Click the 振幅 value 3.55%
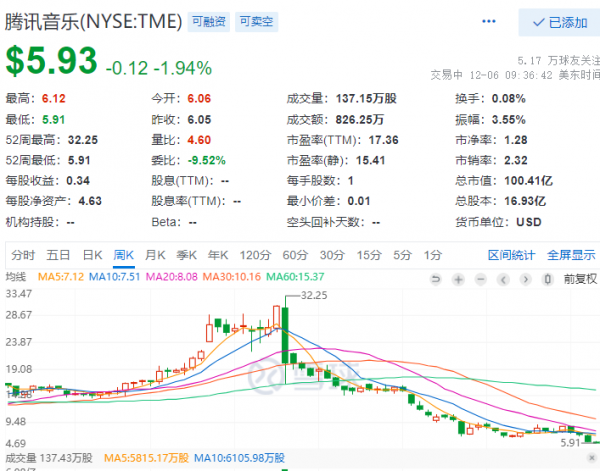The width and height of the screenshot is (600, 471). (508, 119)
